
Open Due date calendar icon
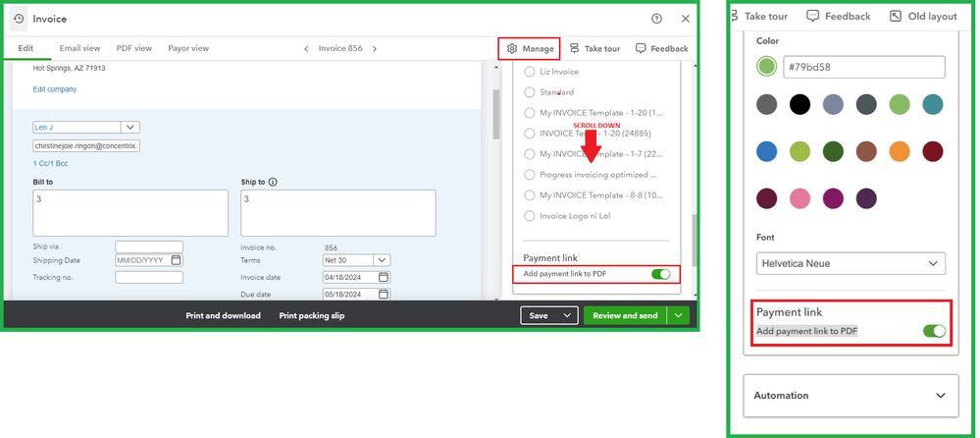[x=384, y=294]
